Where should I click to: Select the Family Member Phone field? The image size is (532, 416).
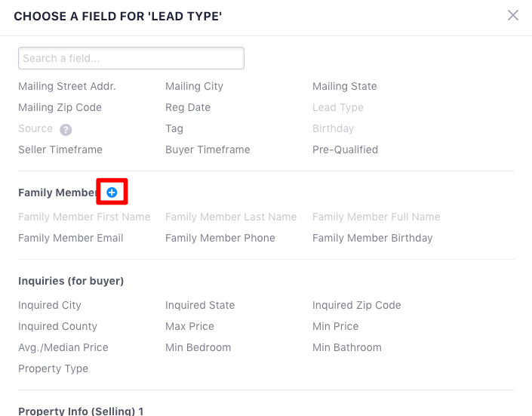(220, 238)
